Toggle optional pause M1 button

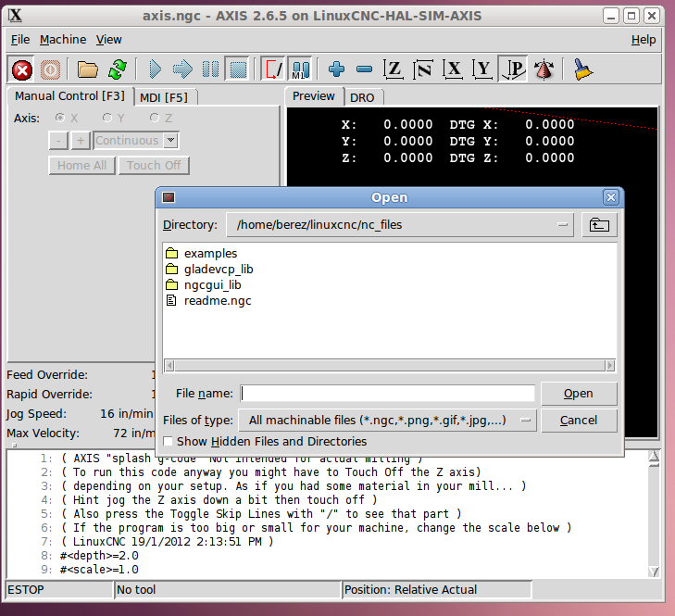tap(301, 69)
